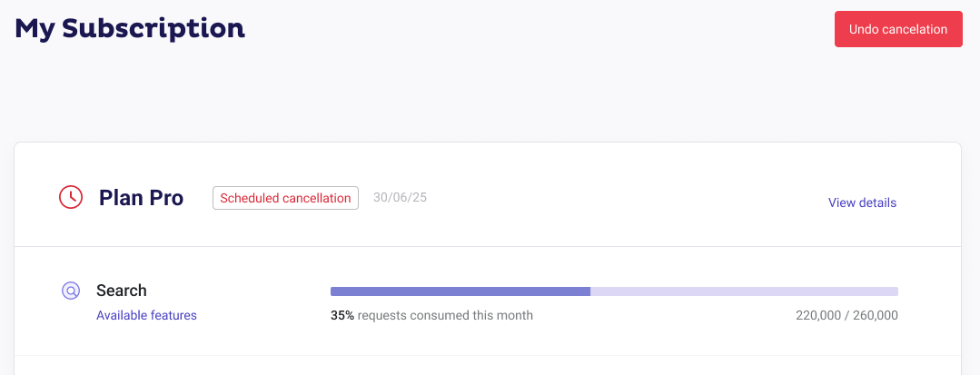The width and height of the screenshot is (980, 375).
Task: Click where the usage bar fill ends
Action: (x=590, y=291)
